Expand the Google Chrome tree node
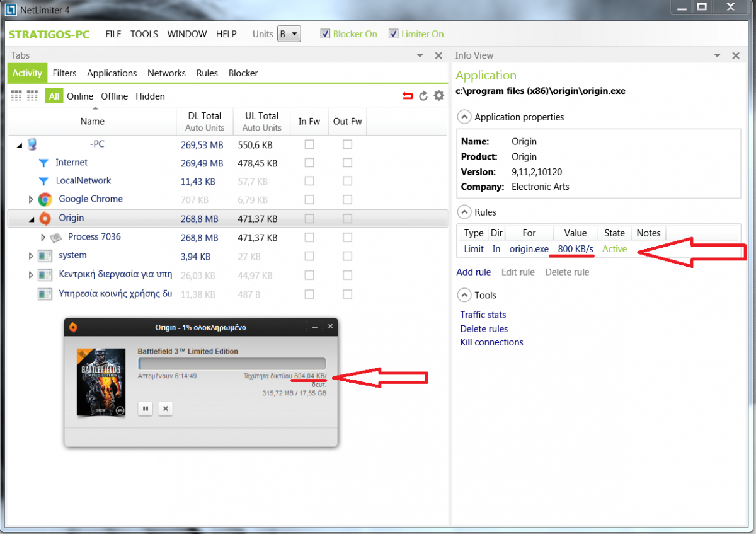Viewport: 756px width, 534px height. pos(31,200)
